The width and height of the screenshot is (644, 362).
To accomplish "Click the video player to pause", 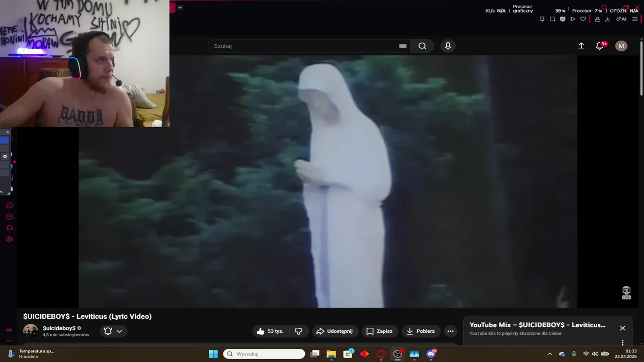I will pos(328,181).
